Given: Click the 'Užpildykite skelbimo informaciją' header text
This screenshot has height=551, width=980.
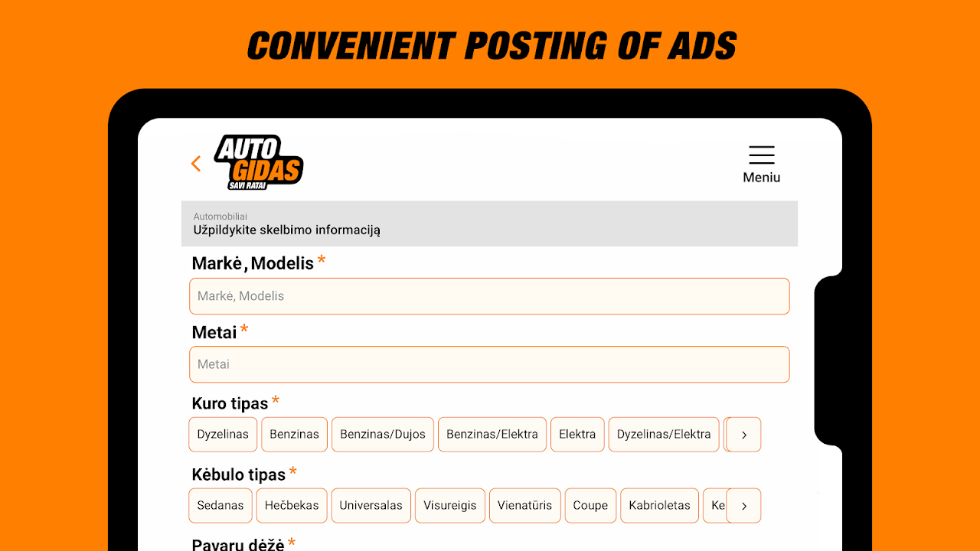Looking at the screenshot, I should tap(287, 230).
